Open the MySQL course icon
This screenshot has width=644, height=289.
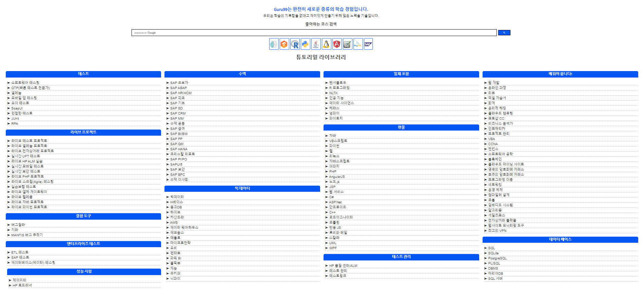point(358,44)
